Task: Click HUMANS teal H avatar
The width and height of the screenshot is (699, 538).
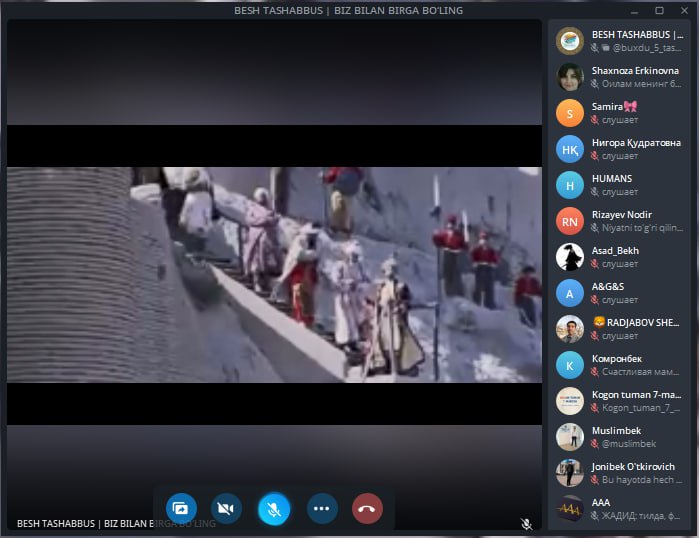Action: pyautogui.click(x=570, y=185)
